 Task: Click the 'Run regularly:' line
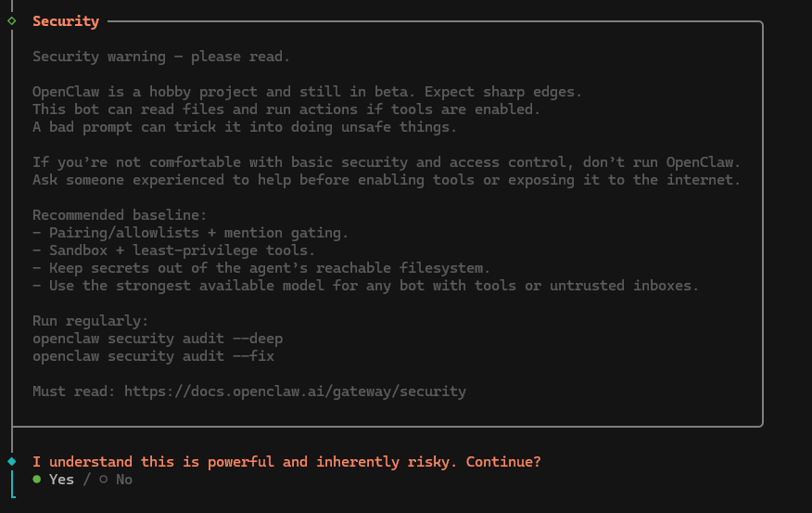(x=90, y=321)
